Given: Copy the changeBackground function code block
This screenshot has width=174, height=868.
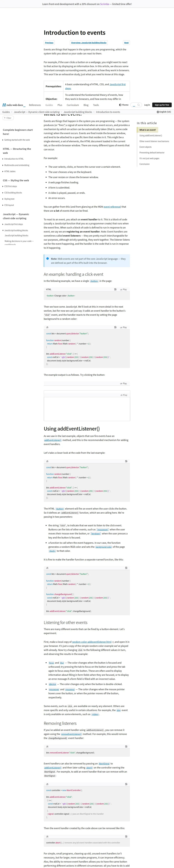Looking at the screenshot, I should click(126, 568).
